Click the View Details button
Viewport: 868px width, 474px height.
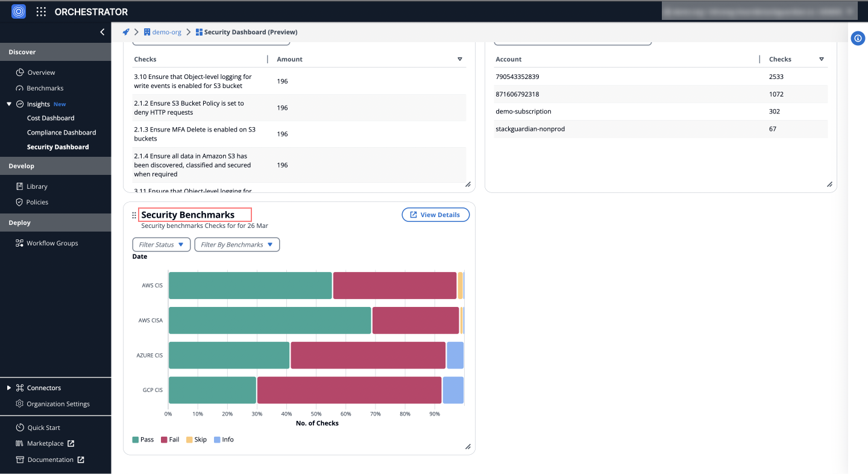coord(435,214)
